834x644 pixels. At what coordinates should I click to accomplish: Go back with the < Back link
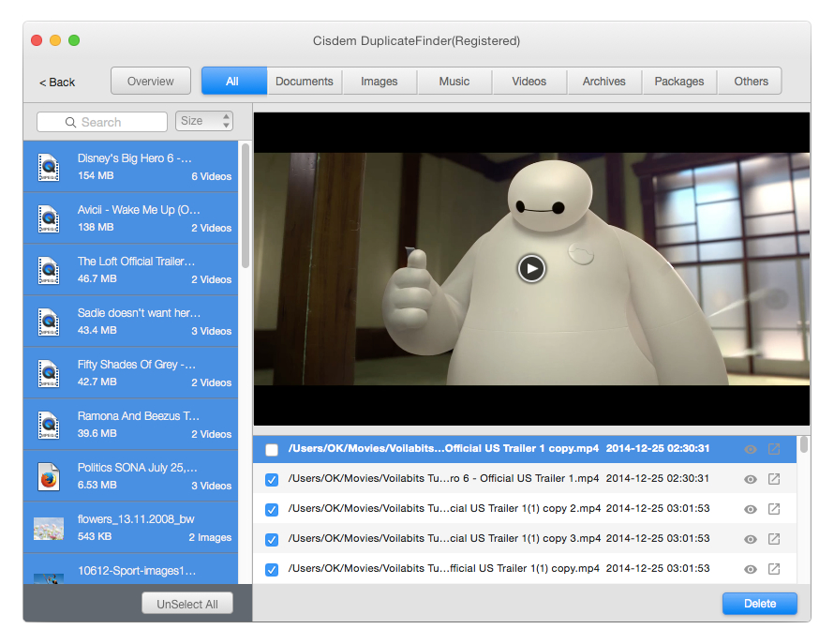57,82
